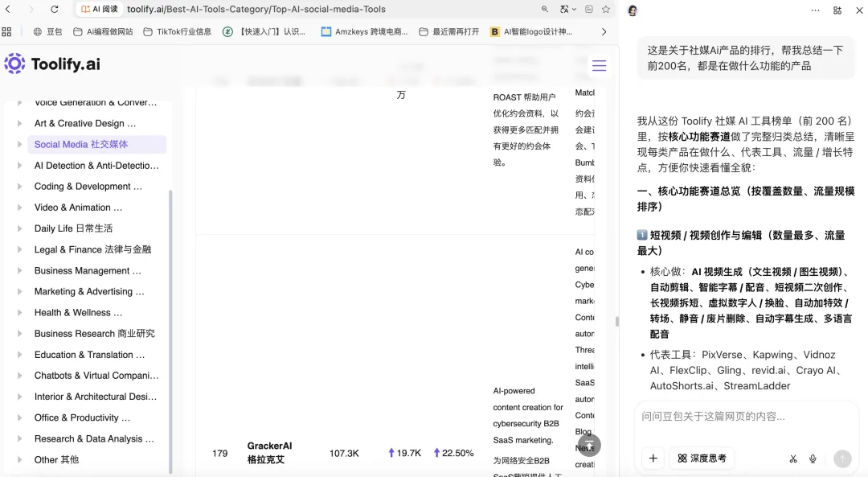Open the GrackerAI 格拉克艾 tool entry
The height and width of the screenshot is (477, 868).
[269, 453]
